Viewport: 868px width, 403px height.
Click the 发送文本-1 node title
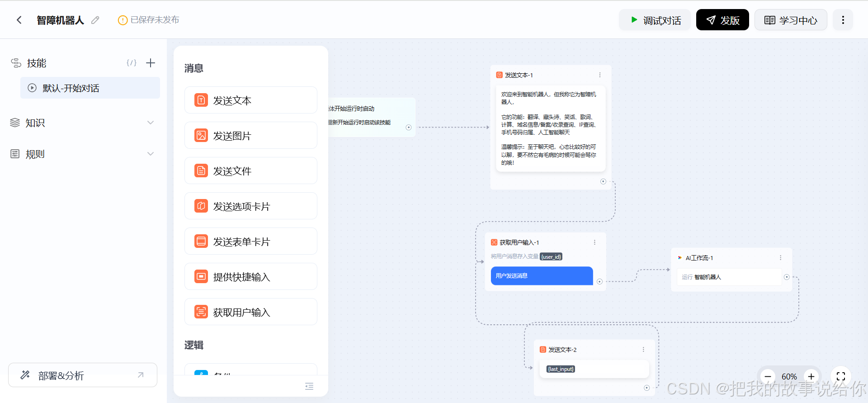click(519, 75)
